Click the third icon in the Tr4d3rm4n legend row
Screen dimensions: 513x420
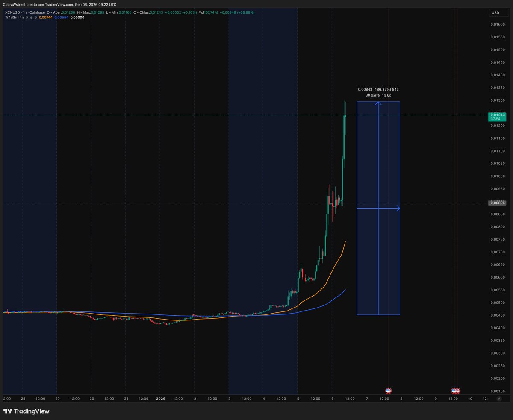(36, 18)
